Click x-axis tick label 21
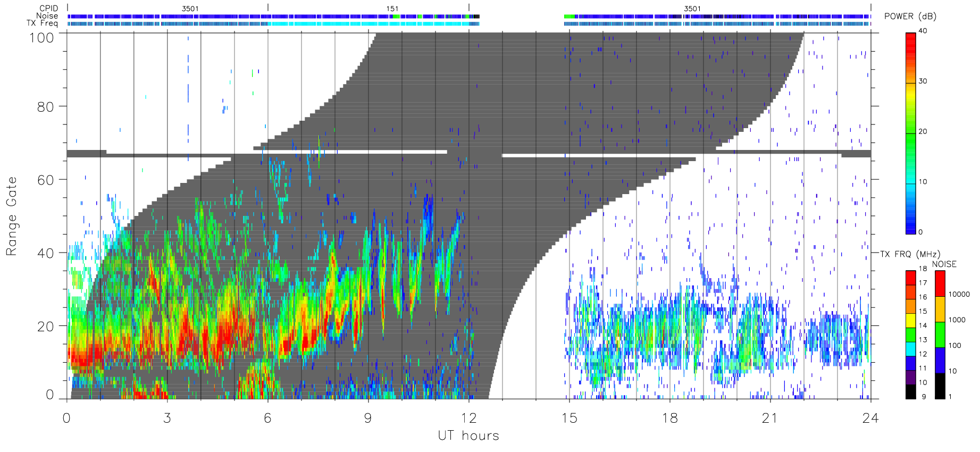Image resolution: width=980 pixels, height=452 pixels. tap(770, 418)
